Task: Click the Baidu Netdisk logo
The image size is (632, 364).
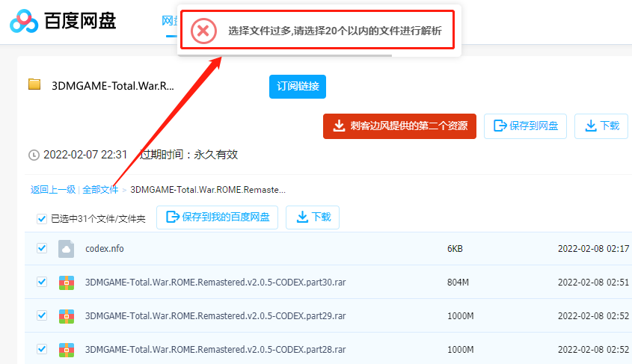Action: pos(63,21)
